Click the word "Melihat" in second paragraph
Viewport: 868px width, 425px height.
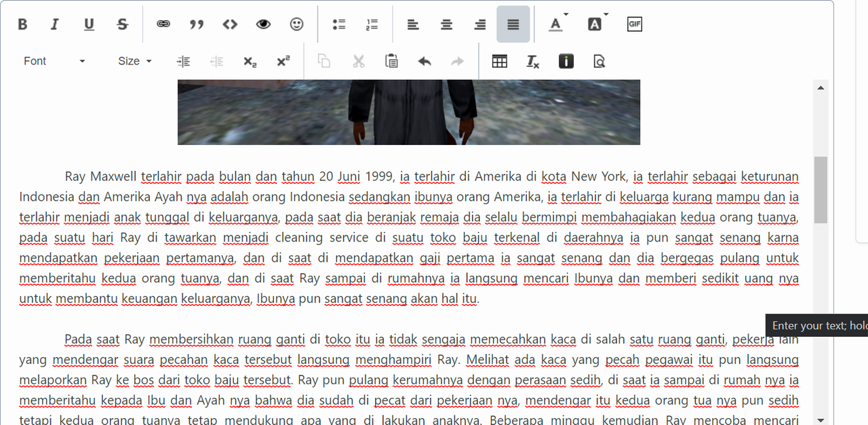(x=486, y=360)
